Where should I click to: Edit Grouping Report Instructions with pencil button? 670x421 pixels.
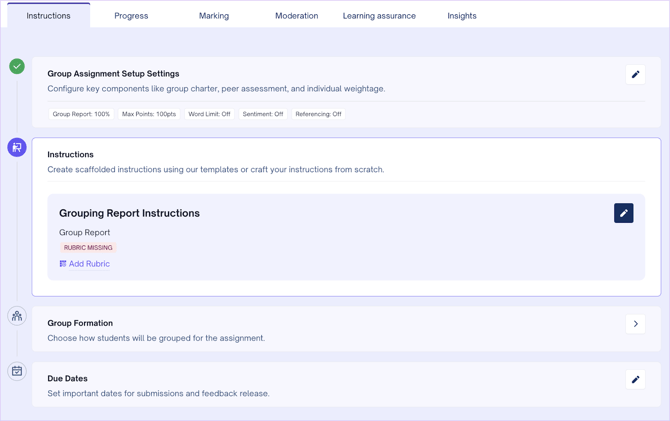623,213
